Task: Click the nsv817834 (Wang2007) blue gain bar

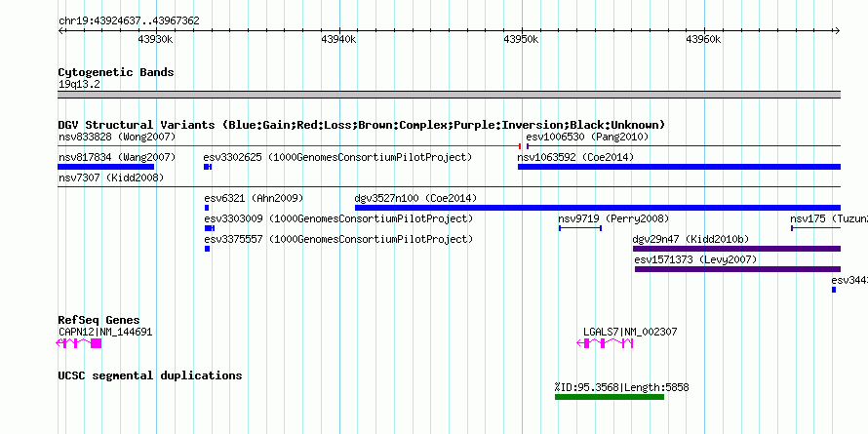Action: coord(106,167)
